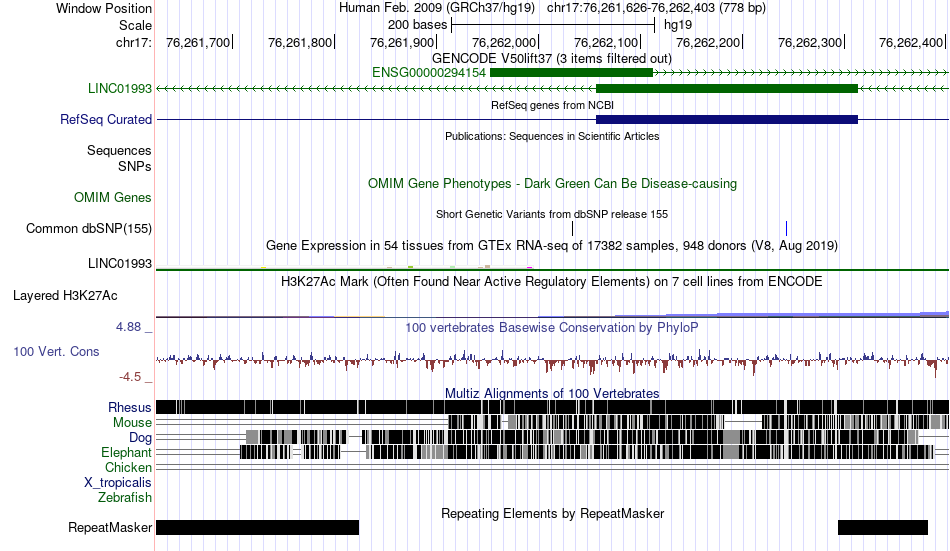
Task: Click the SNPs track label
Action: point(135,166)
